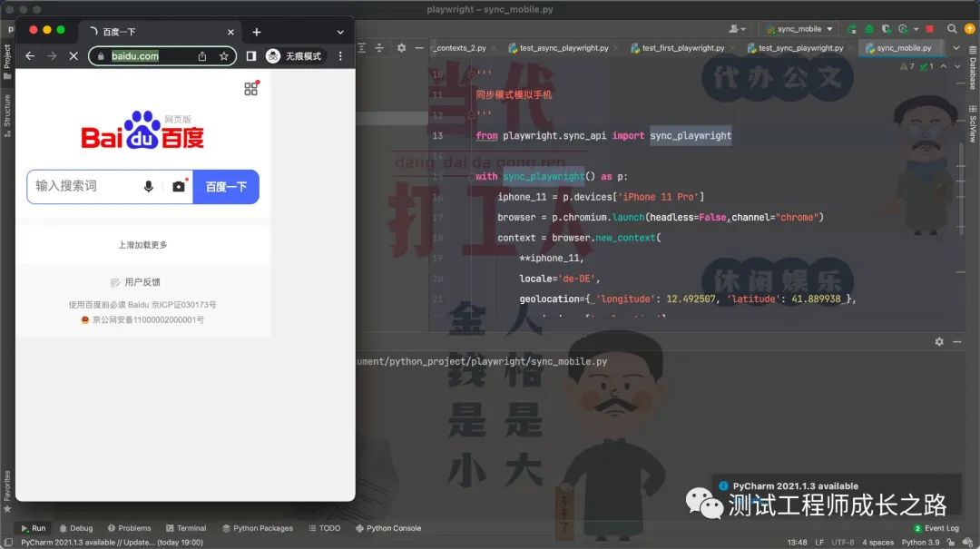This screenshot has width=980, height=549.
Task: Open Chrome's three-dot menu
Action: (340, 56)
